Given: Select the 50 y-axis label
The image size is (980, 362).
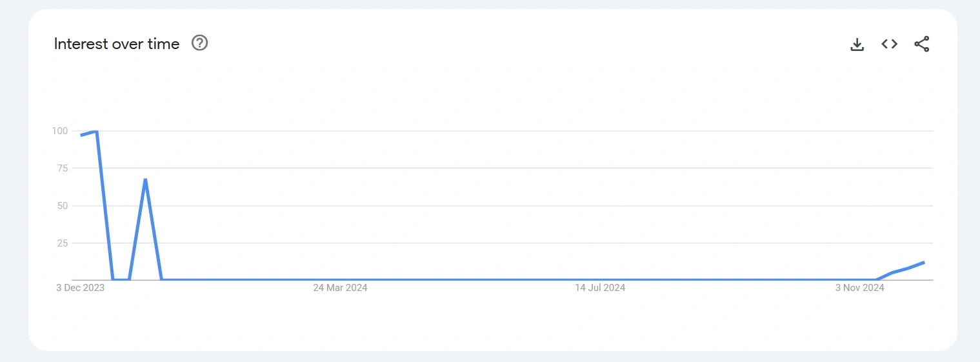Looking at the screenshot, I should (x=62, y=206).
